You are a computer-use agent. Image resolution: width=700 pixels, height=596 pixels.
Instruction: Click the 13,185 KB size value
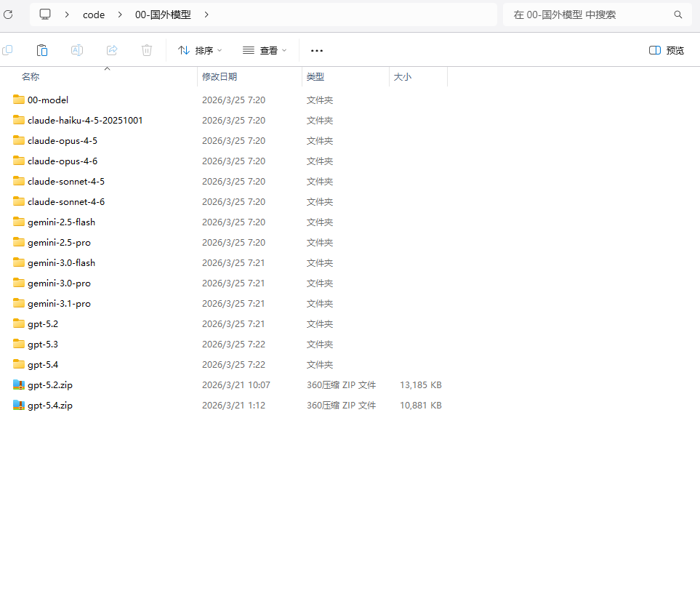click(x=421, y=384)
